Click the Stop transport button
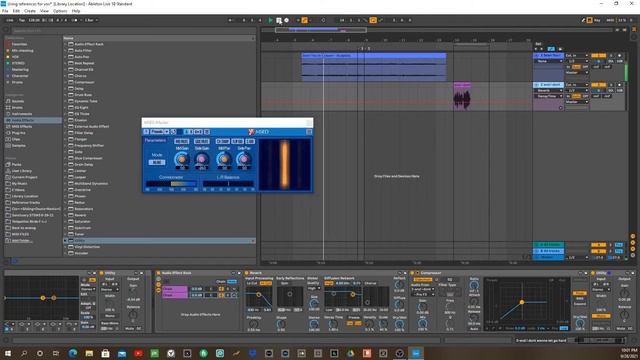Viewport: 640px width, 360px height. point(278,20)
